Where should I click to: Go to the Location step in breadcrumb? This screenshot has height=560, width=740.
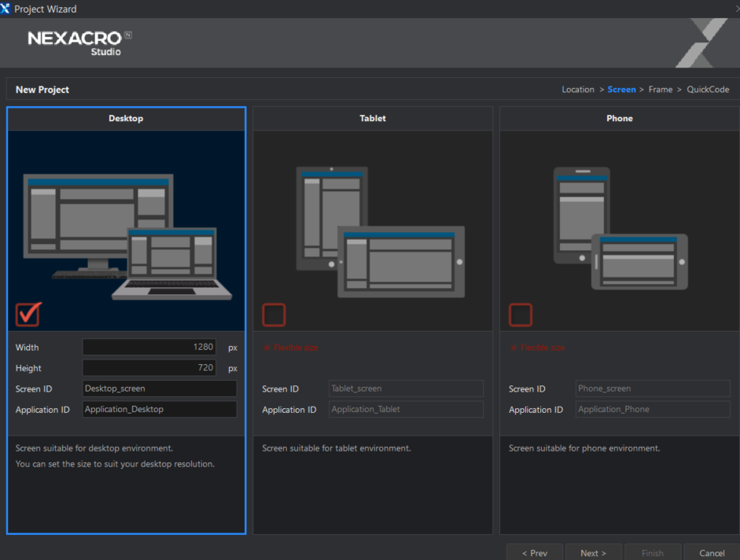(578, 89)
